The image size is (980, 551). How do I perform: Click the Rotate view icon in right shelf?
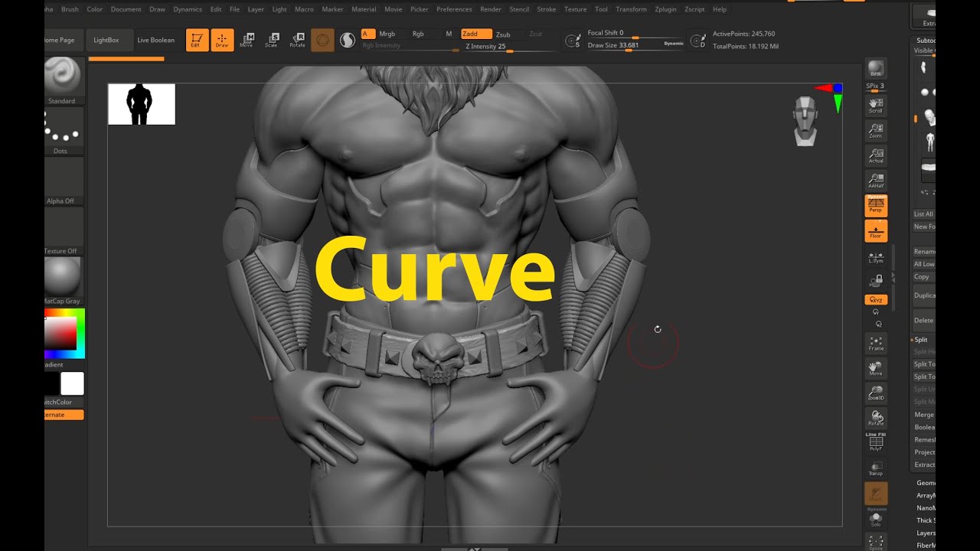click(876, 419)
